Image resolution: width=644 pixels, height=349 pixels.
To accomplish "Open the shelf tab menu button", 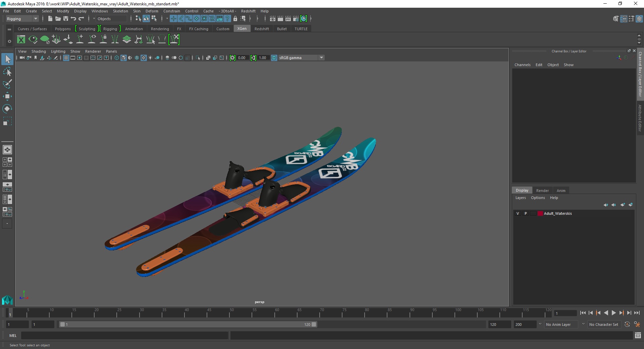I will pyautogui.click(x=9, y=30).
